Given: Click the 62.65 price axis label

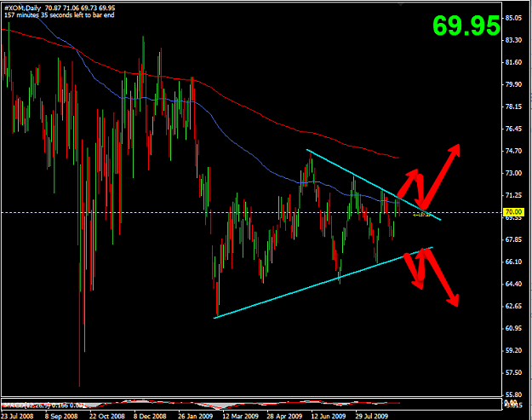Looking at the screenshot, I should 513,306.
